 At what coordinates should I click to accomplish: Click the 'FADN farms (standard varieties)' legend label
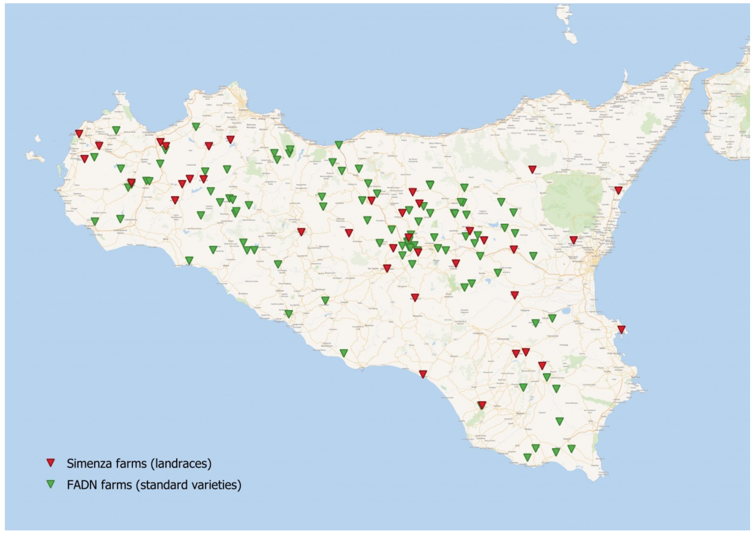[154, 485]
